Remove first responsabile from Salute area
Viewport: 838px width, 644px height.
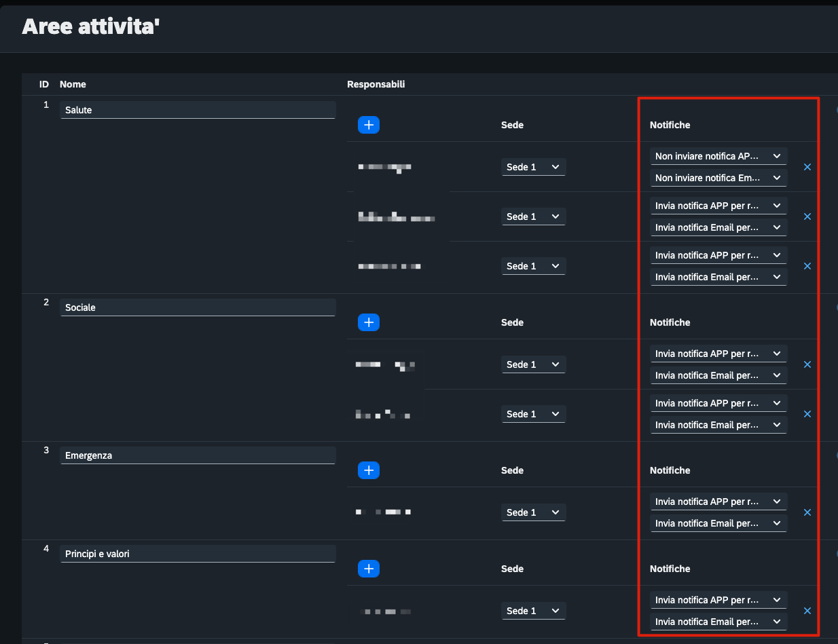(x=807, y=167)
